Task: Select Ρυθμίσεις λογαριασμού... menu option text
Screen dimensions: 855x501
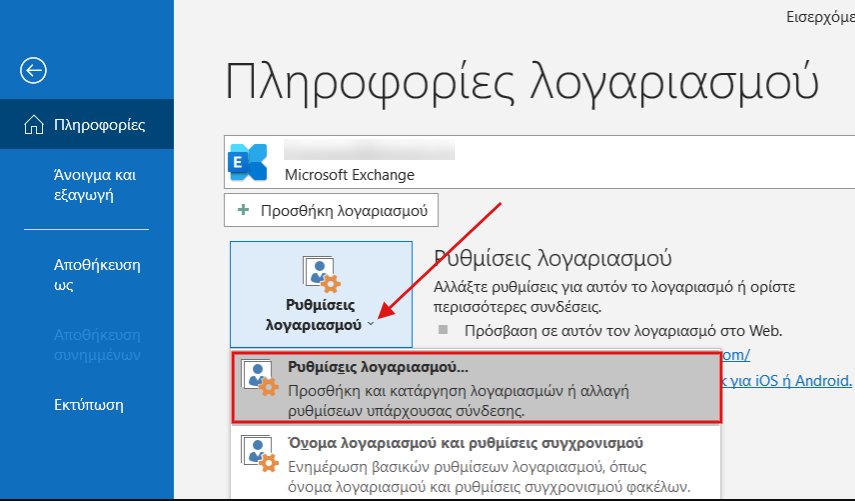Action: (x=378, y=366)
